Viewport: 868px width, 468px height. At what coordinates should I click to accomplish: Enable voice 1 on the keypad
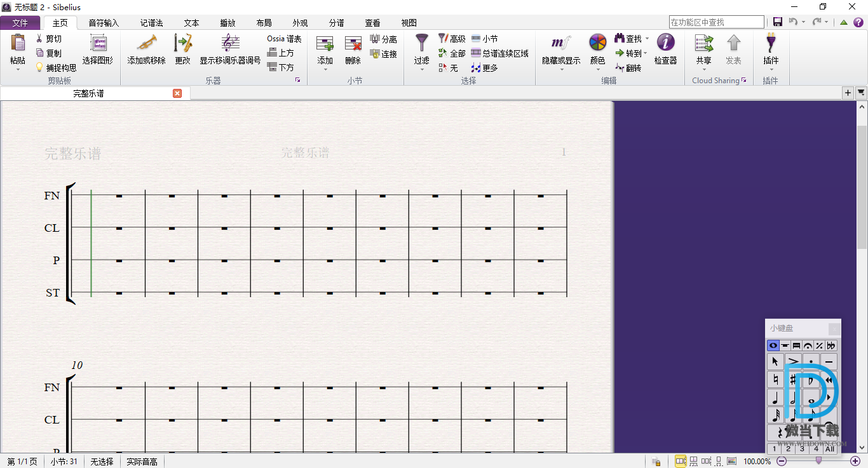click(774, 449)
